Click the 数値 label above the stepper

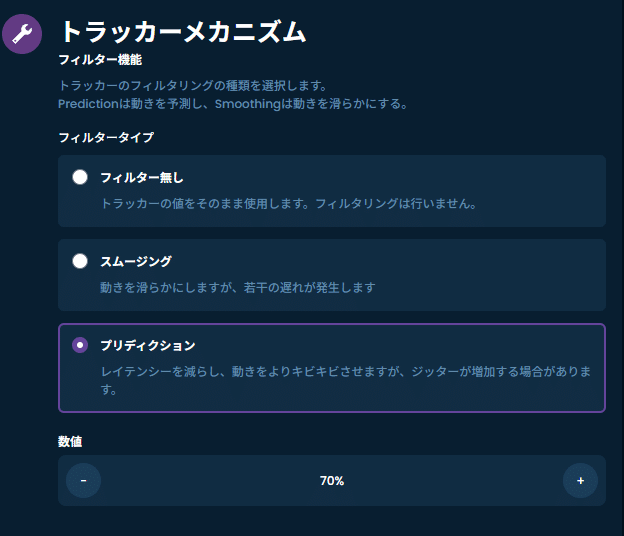click(70, 441)
